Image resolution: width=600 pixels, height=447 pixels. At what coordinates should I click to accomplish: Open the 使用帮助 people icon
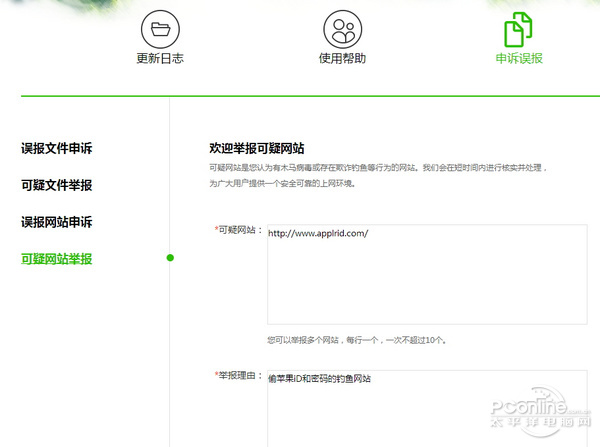click(342, 29)
